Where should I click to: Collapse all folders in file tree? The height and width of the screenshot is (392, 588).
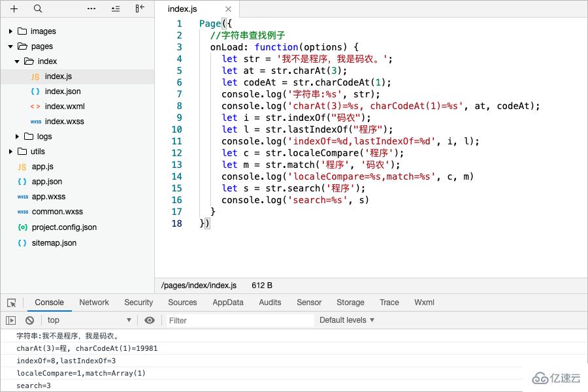coord(116,9)
